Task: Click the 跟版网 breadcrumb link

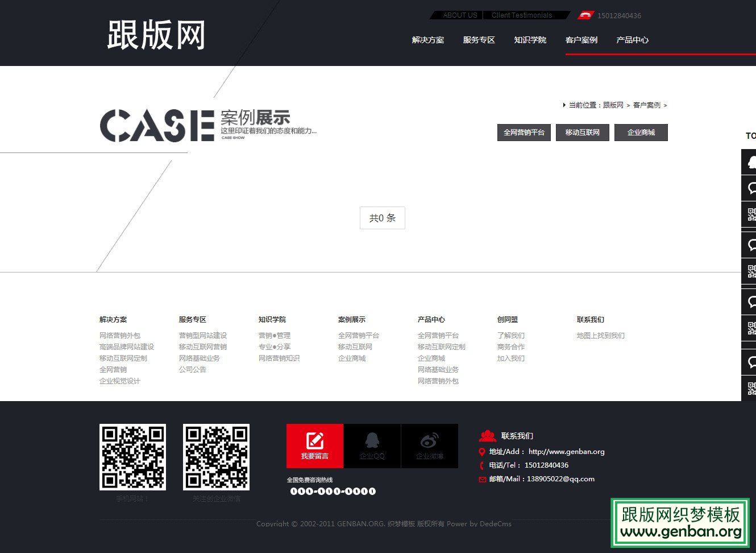Action: (614, 105)
